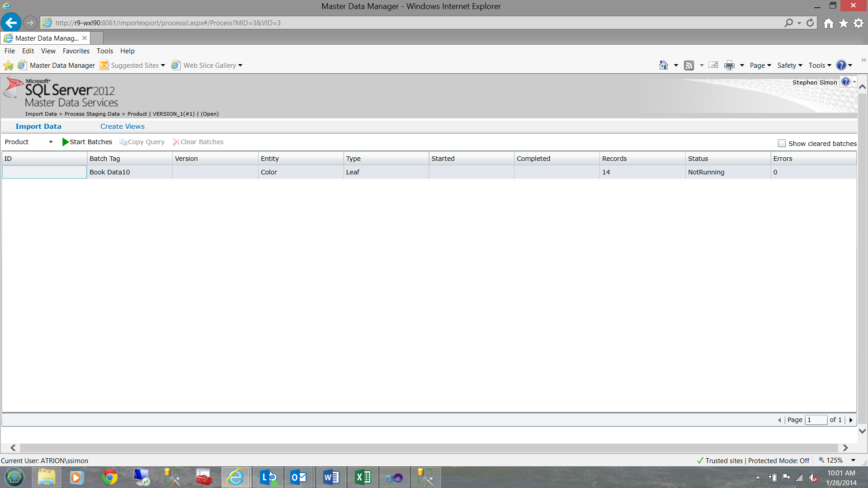Select the Book Data10 batch row

pyautogui.click(x=109, y=172)
